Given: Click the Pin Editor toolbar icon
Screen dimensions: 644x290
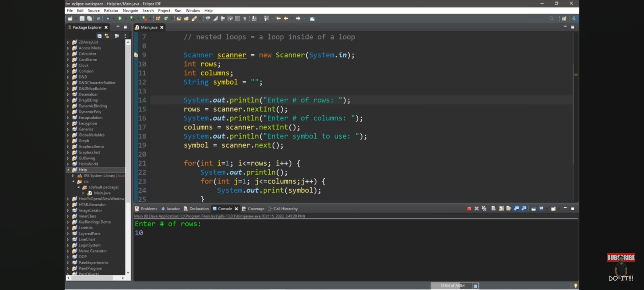Looking at the screenshot, I should pos(312,19).
